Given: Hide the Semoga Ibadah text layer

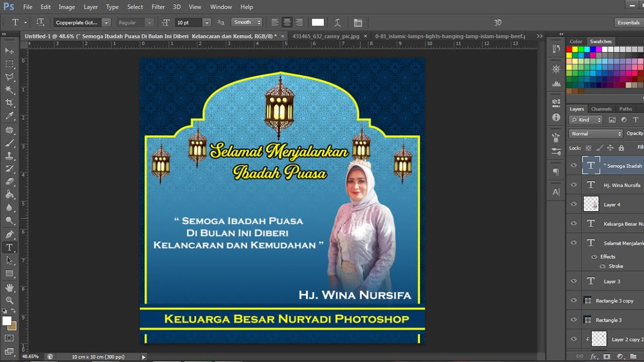Looking at the screenshot, I should pyautogui.click(x=574, y=165).
